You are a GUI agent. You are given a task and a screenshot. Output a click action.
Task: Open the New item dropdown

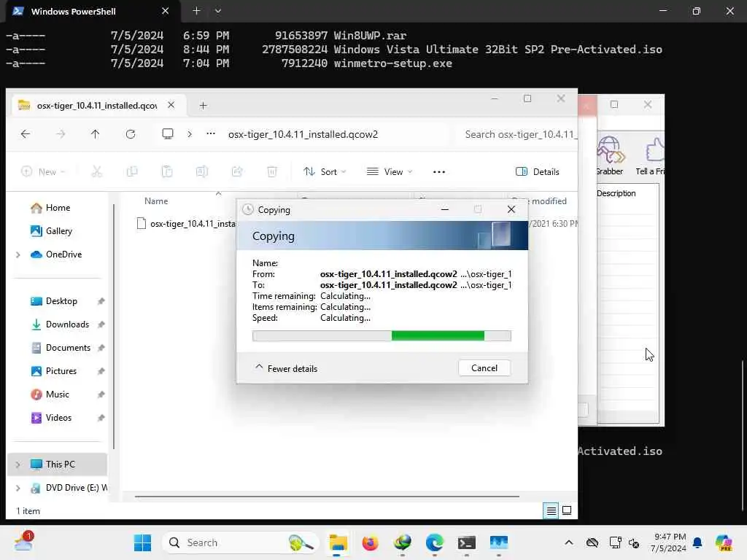point(43,171)
